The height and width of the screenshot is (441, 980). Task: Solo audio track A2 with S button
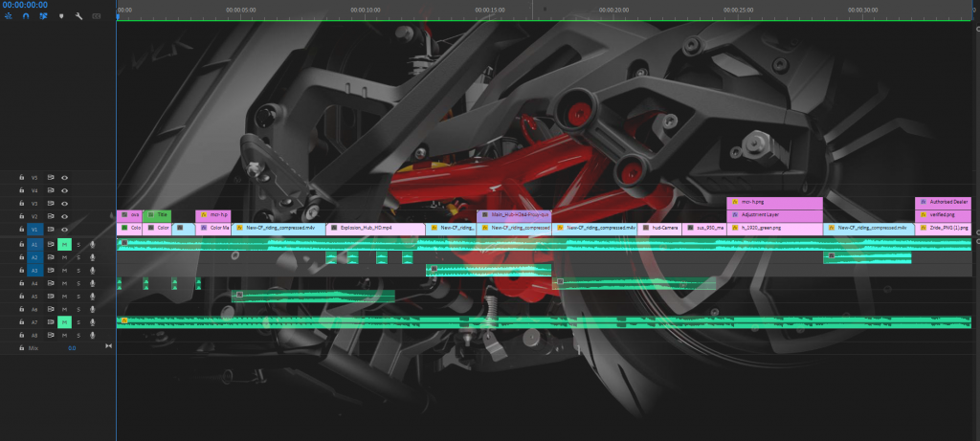click(x=78, y=258)
